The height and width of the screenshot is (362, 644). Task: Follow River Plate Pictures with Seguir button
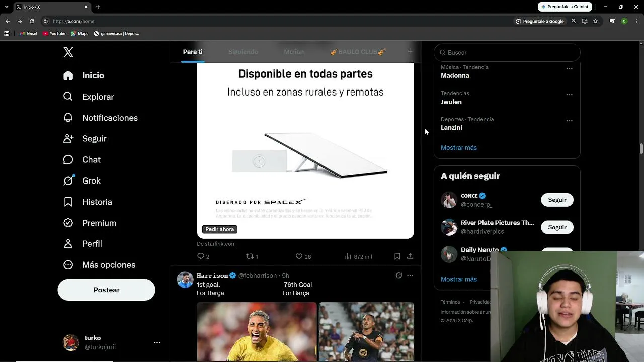pos(557,227)
